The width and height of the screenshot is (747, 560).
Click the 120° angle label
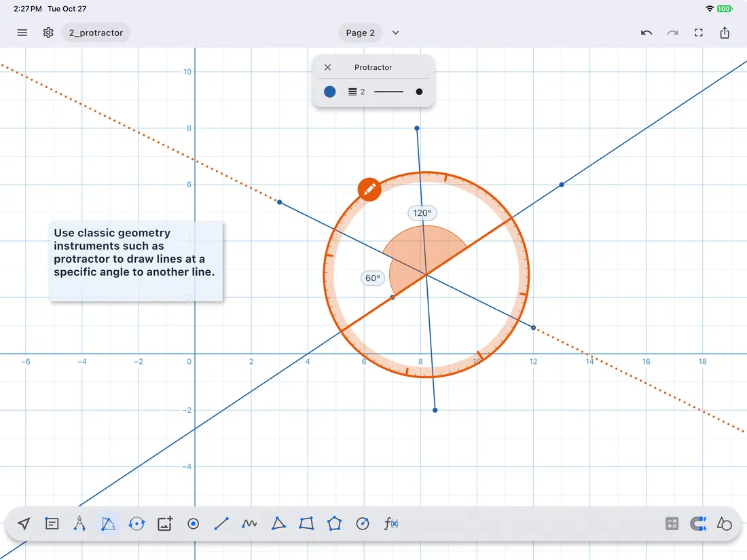(x=422, y=213)
